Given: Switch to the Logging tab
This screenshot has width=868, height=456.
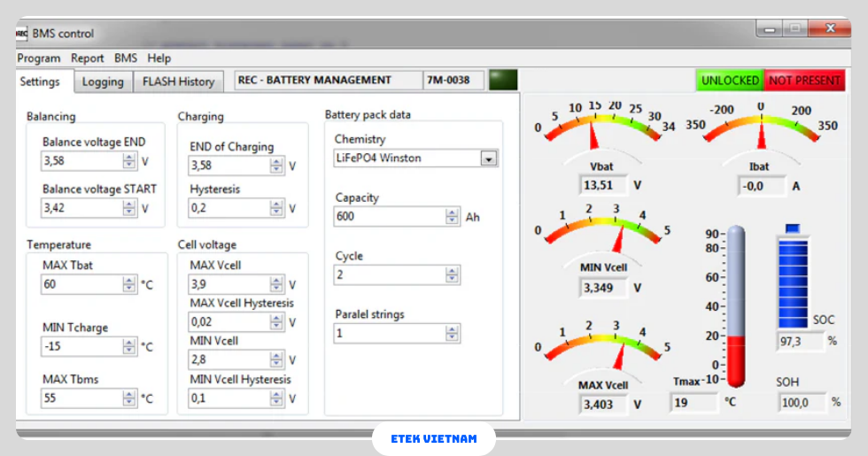Looking at the screenshot, I should [103, 81].
